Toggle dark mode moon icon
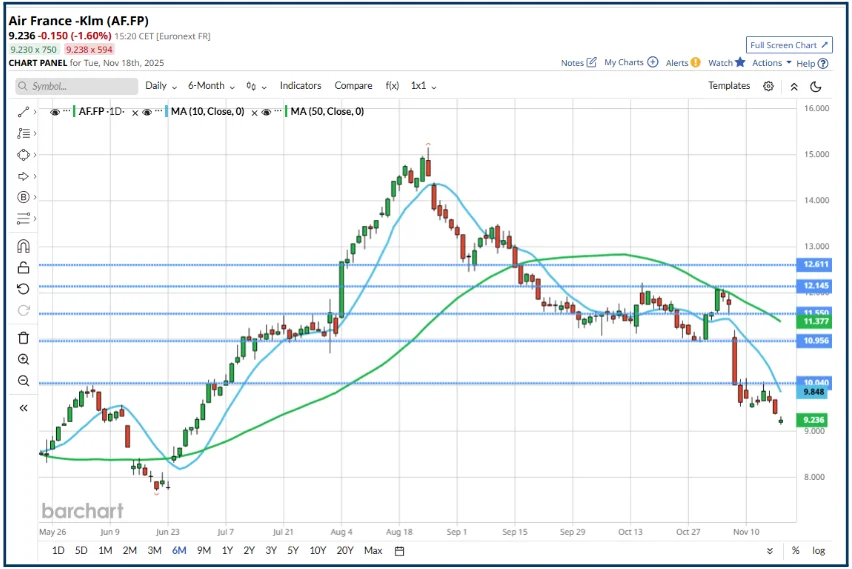Screen dimensions: 852x569 tap(816, 86)
